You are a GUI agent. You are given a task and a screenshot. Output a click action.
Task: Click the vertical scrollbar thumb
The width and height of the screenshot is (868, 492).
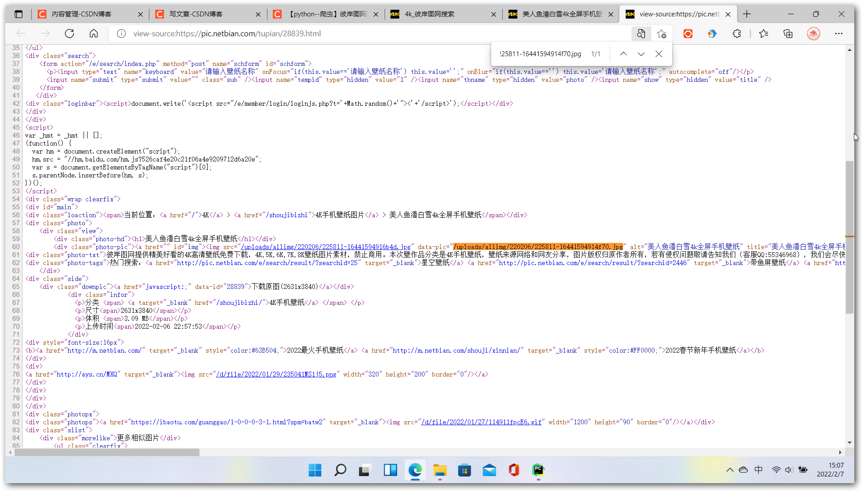coord(849,237)
